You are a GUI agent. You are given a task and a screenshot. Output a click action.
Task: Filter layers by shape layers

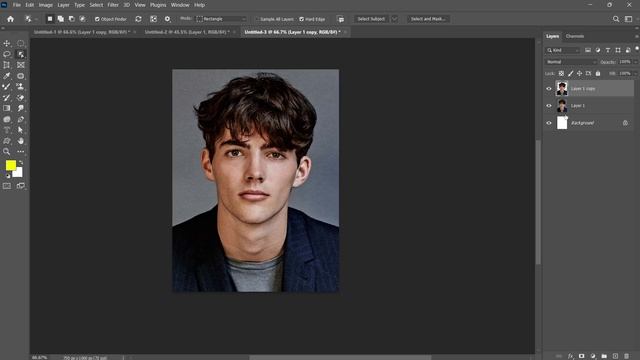click(x=618, y=50)
